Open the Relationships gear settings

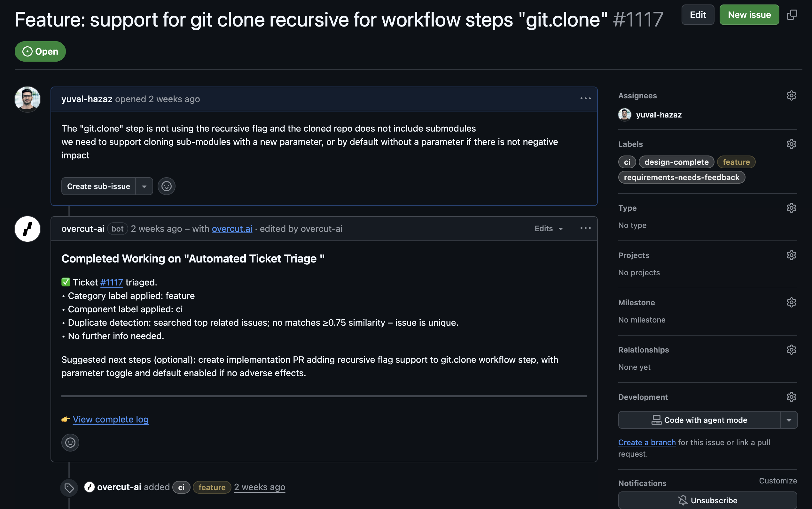pyautogui.click(x=791, y=350)
